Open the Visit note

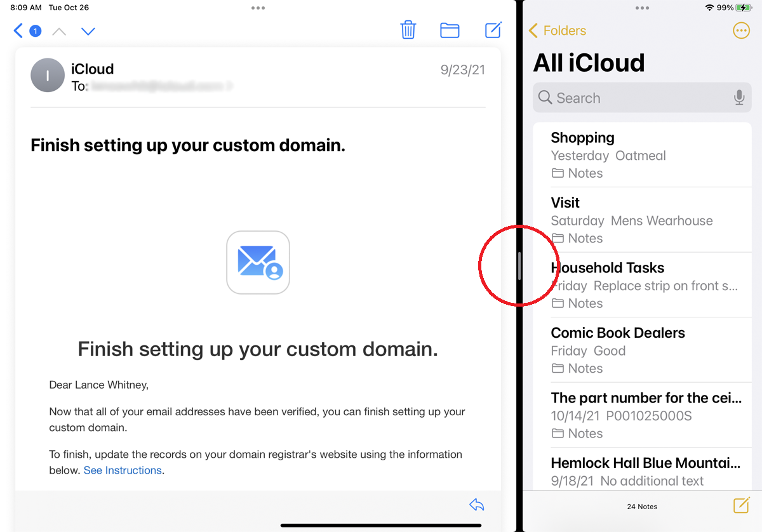pos(642,220)
